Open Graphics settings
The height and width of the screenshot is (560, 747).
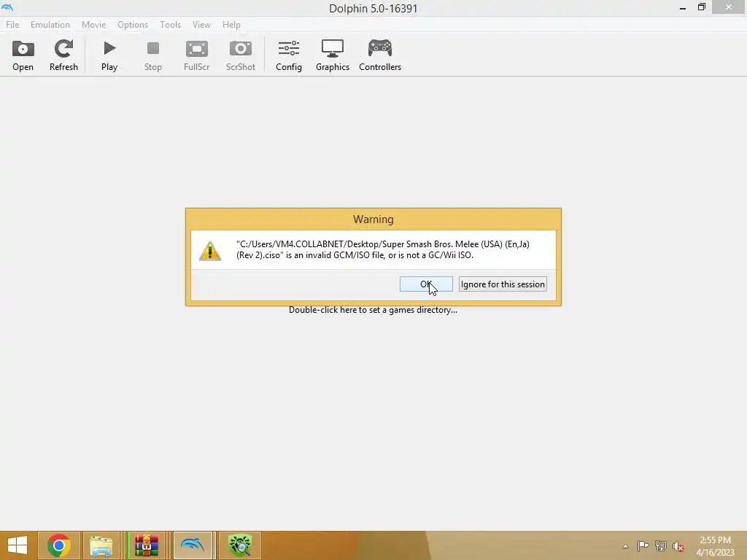click(333, 55)
